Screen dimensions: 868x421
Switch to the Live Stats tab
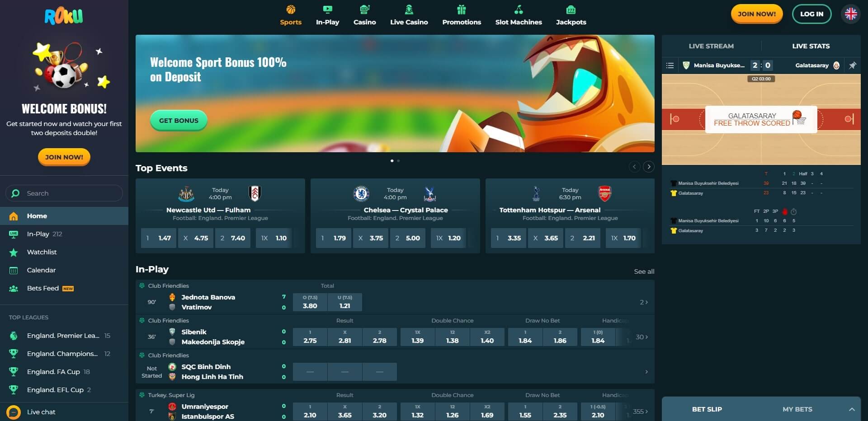pyautogui.click(x=811, y=46)
